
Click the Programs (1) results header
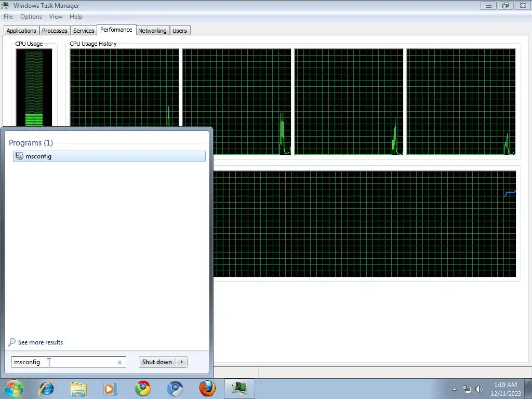point(31,143)
